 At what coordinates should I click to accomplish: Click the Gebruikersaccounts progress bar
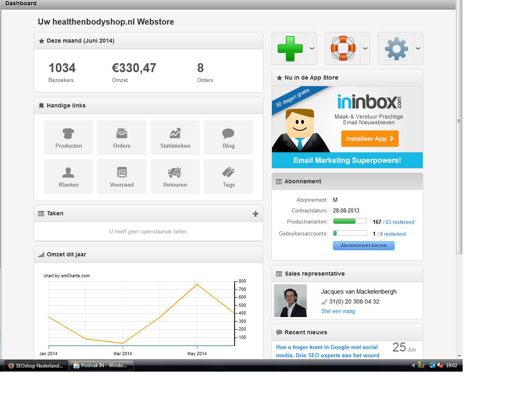(x=350, y=233)
